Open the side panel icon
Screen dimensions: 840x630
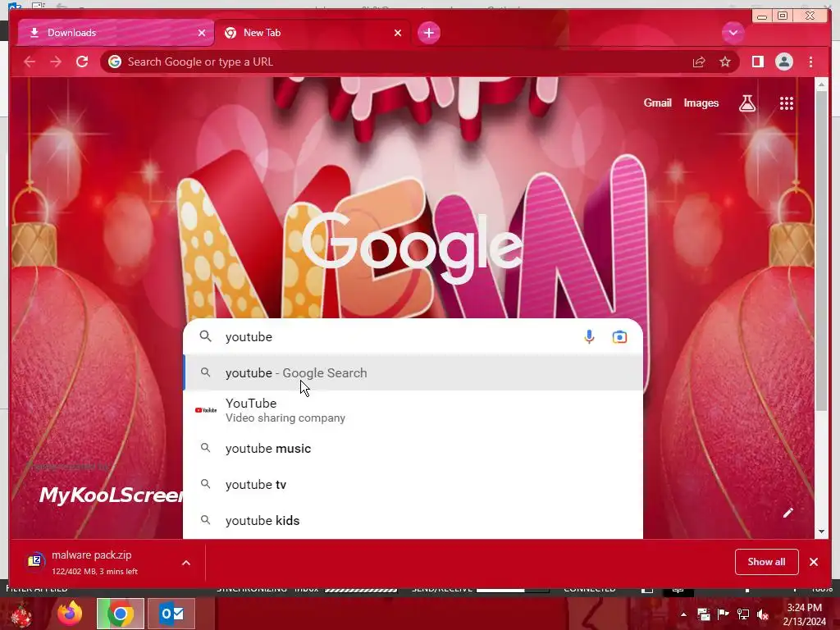click(757, 62)
